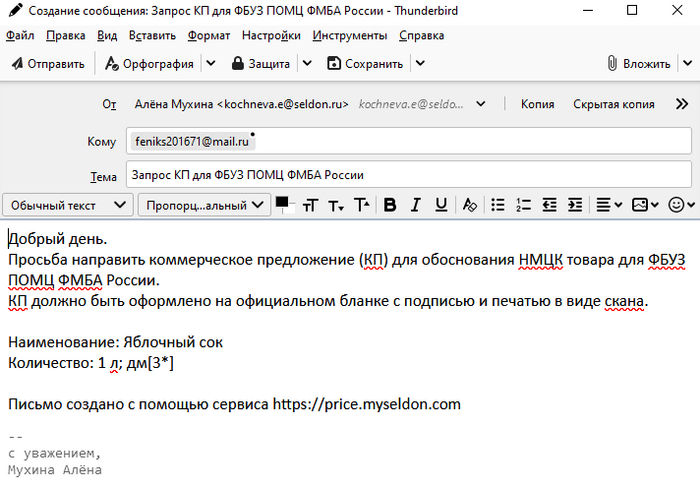Image resolution: width=700 pixels, height=488 pixels.
Task: Apply Italic formatting
Action: pyautogui.click(x=415, y=205)
